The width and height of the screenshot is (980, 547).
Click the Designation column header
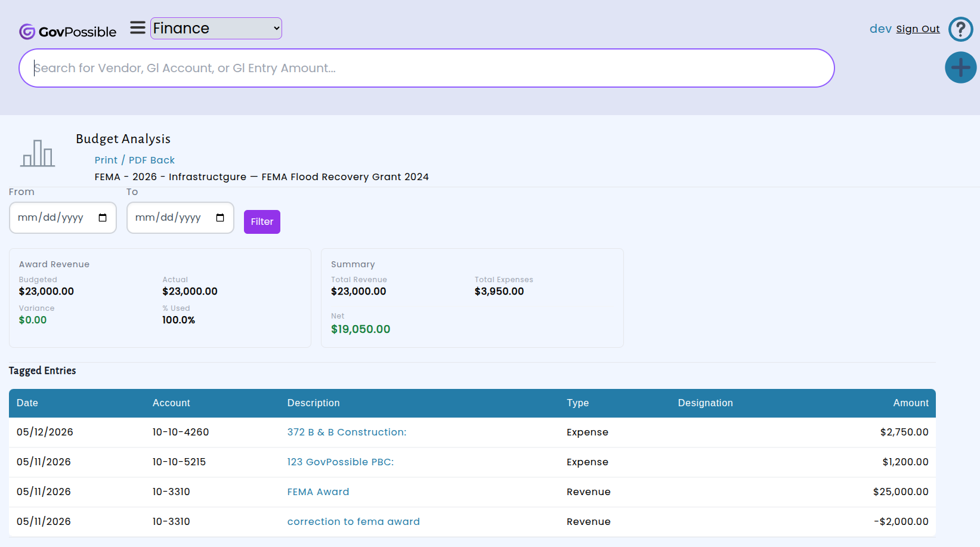coord(705,403)
